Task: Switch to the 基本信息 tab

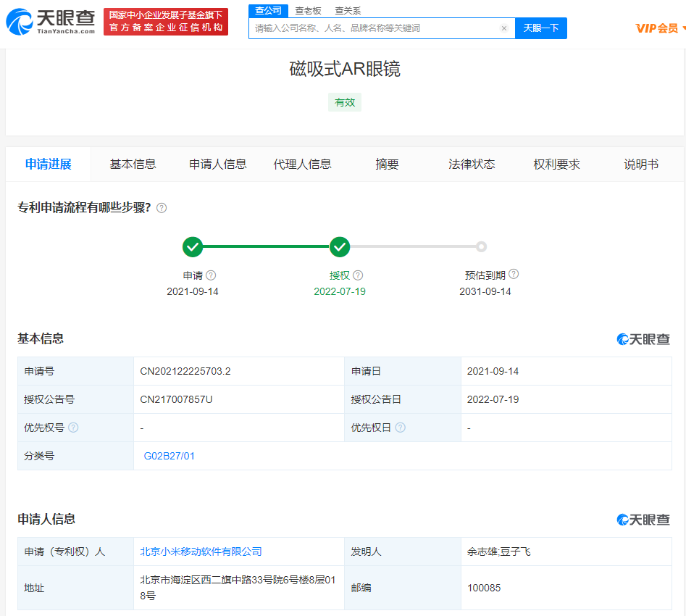Action: [133, 165]
